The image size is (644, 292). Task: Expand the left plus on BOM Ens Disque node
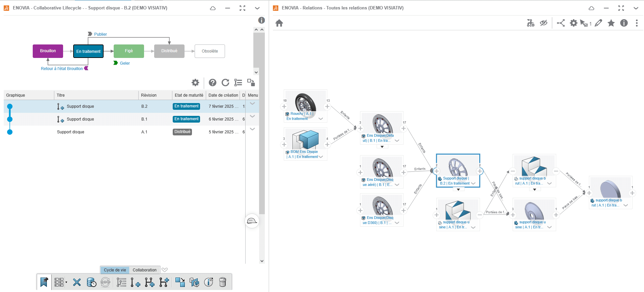pyautogui.click(x=284, y=144)
